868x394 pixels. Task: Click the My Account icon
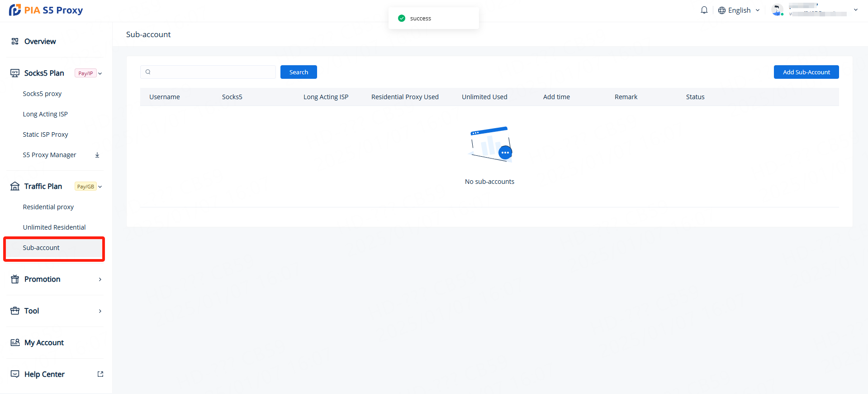tap(15, 342)
